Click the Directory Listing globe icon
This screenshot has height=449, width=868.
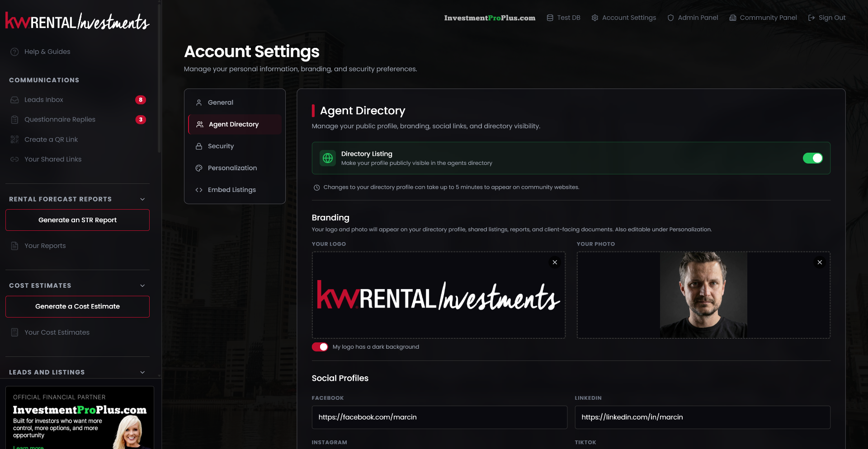coord(328,158)
